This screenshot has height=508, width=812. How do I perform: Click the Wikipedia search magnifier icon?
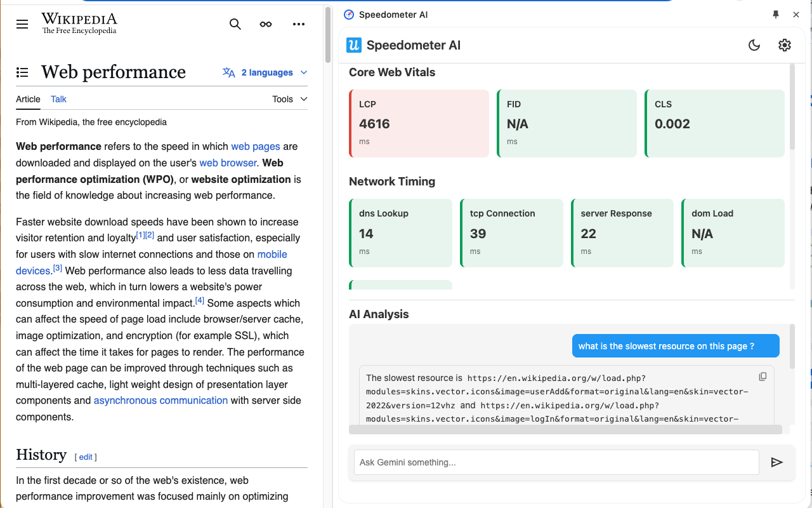point(235,24)
